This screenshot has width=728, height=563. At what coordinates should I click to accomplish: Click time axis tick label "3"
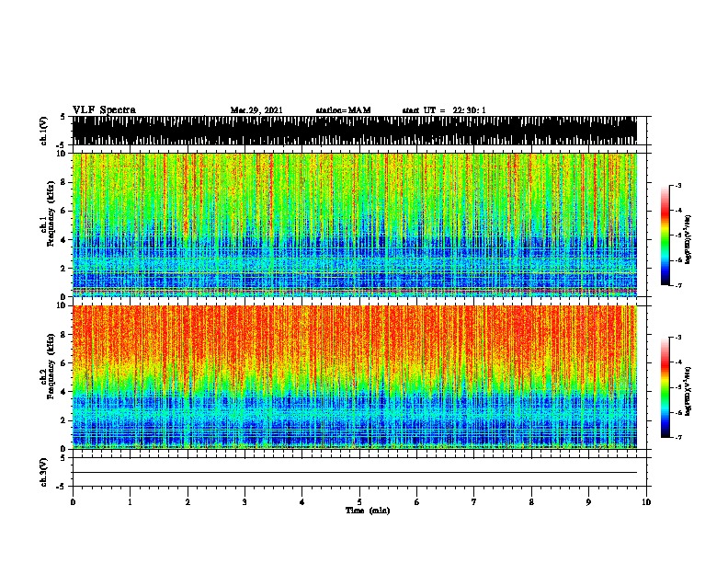click(245, 502)
